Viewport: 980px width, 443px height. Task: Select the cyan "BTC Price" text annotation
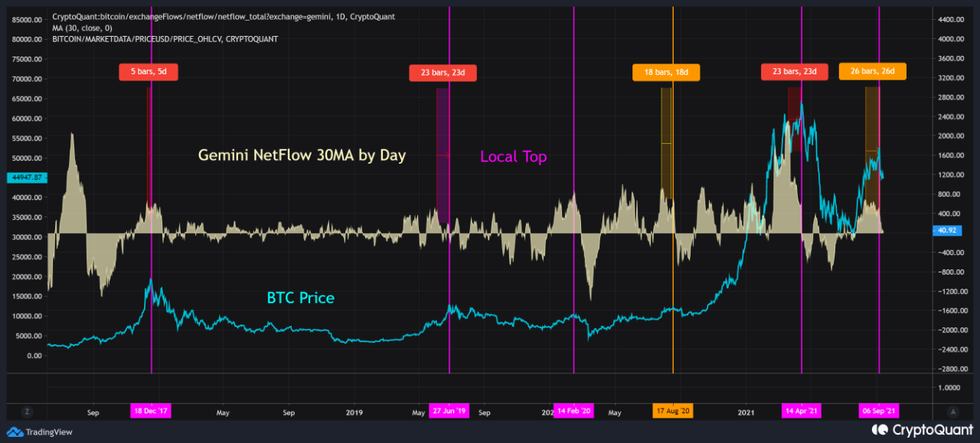click(300, 298)
